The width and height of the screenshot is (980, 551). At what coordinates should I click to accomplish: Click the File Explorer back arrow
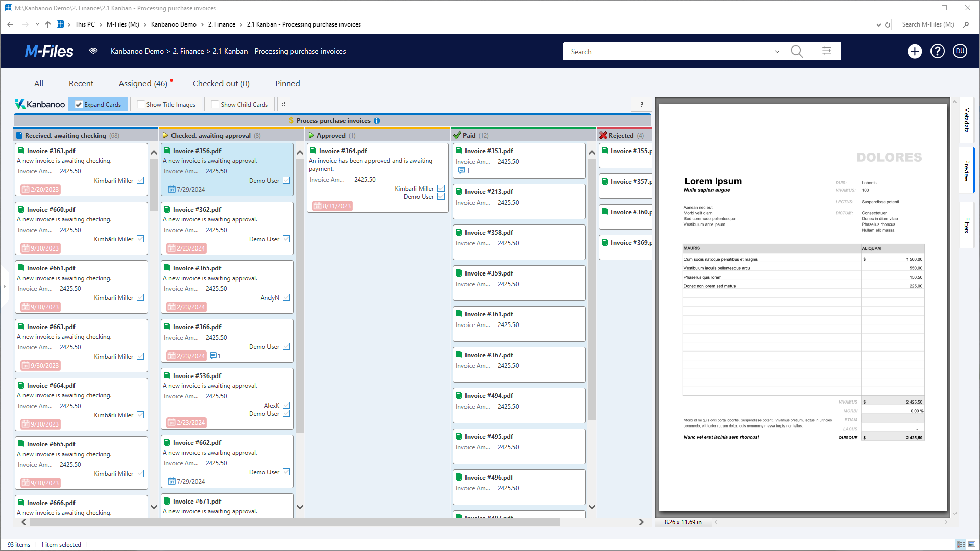pyautogui.click(x=10, y=24)
